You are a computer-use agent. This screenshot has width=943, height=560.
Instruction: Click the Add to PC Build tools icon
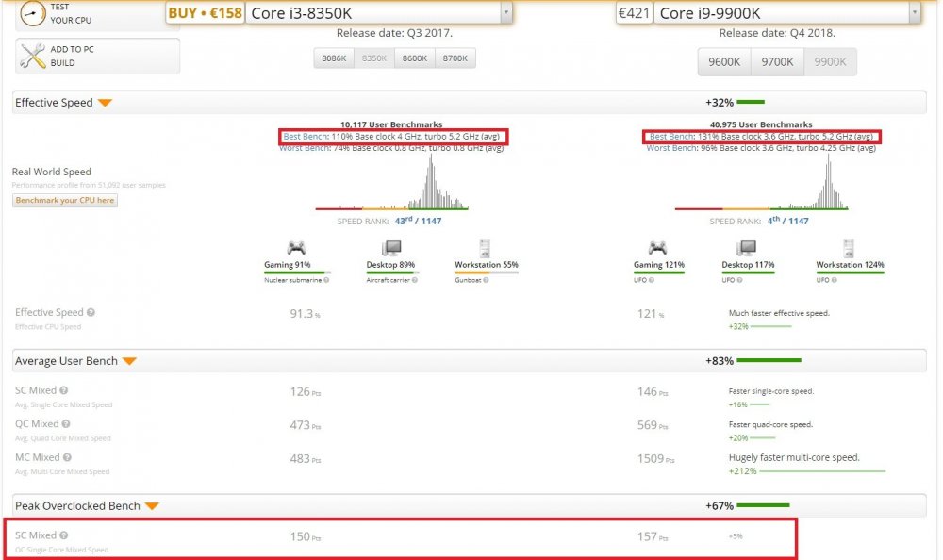point(32,56)
